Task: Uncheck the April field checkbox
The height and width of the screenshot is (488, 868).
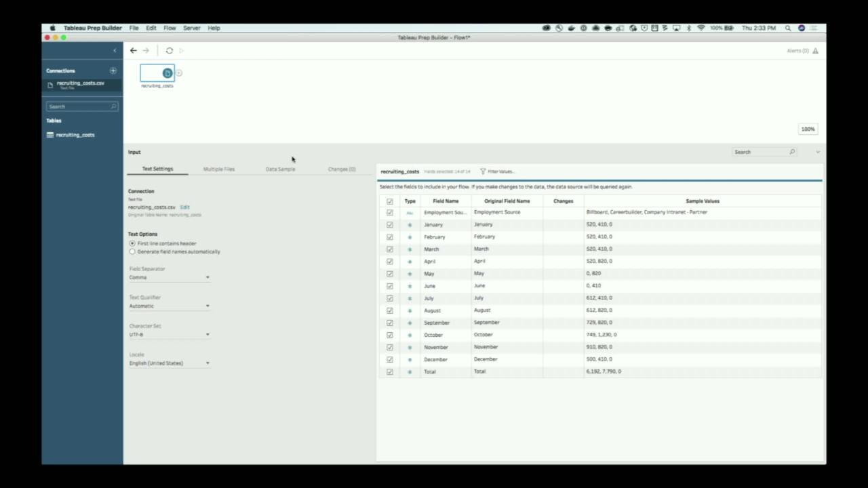Action: (390, 262)
